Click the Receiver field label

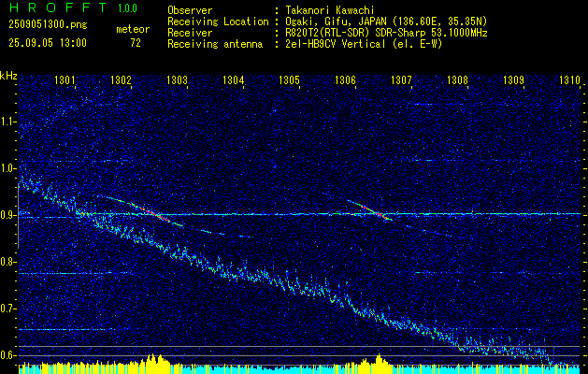coord(190,33)
